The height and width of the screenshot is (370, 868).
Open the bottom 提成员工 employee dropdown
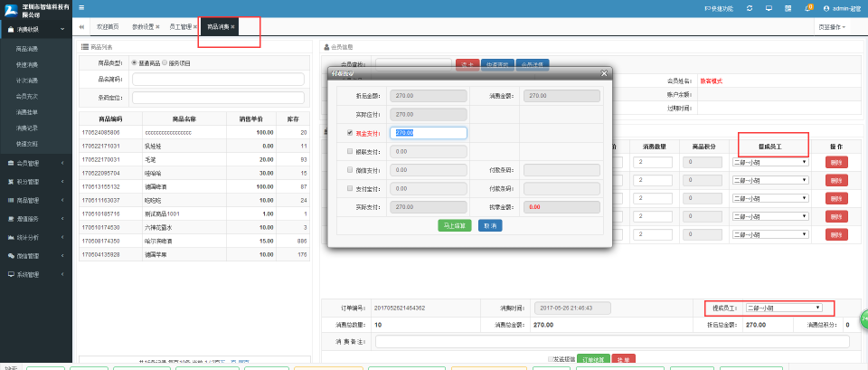click(x=783, y=308)
